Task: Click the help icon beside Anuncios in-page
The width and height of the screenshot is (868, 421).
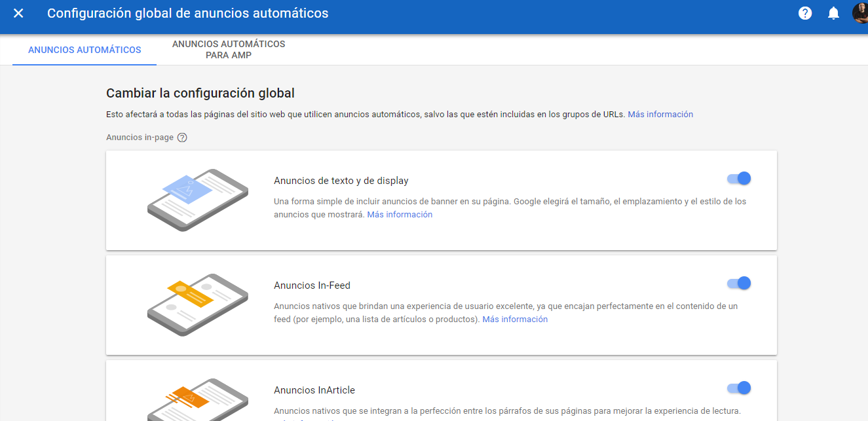Action: (182, 137)
